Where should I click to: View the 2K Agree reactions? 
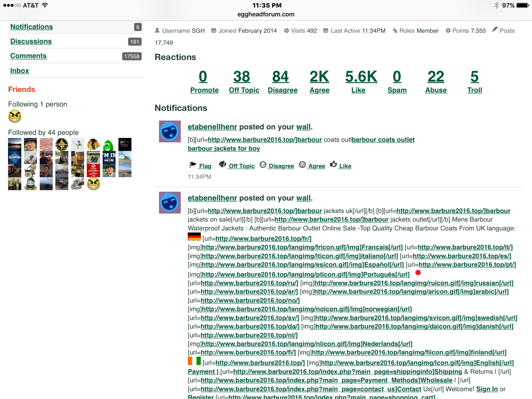click(x=319, y=77)
